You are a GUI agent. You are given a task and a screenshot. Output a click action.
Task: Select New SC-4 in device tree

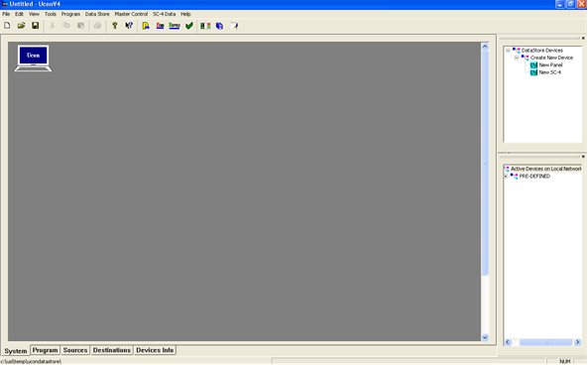pyautogui.click(x=549, y=72)
